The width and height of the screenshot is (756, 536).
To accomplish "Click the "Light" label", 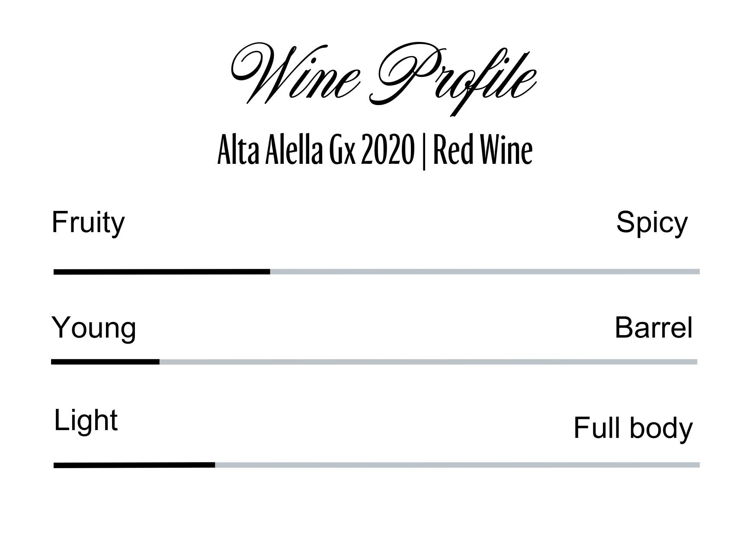I will (86, 420).
